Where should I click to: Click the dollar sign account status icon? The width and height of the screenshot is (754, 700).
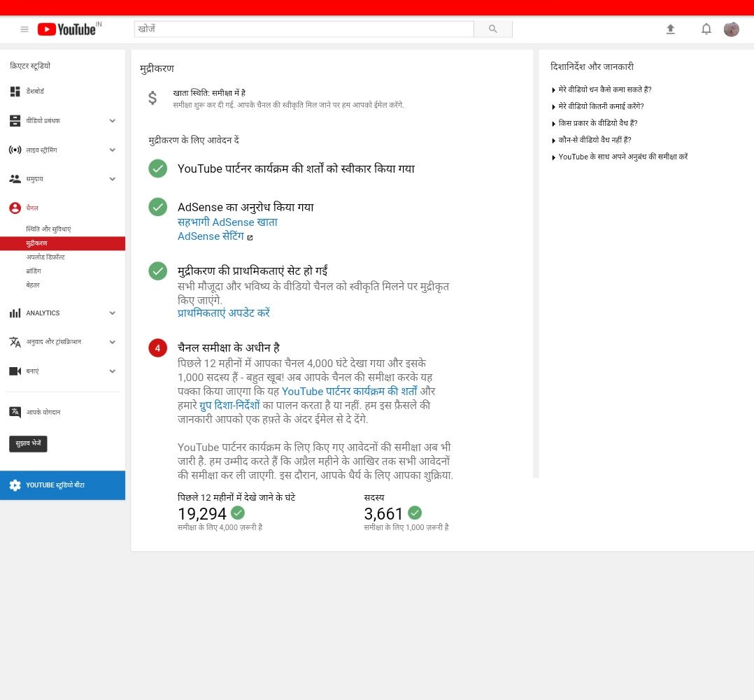(152, 98)
